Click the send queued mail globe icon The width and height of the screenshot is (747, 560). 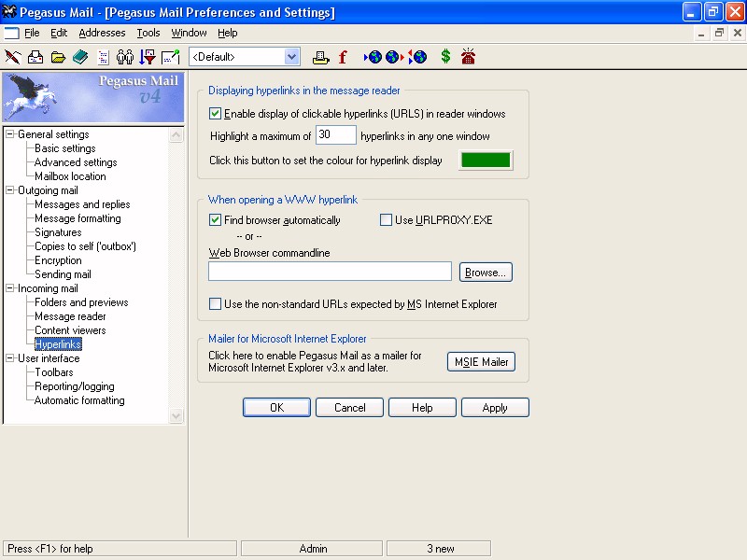(x=394, y=57)
